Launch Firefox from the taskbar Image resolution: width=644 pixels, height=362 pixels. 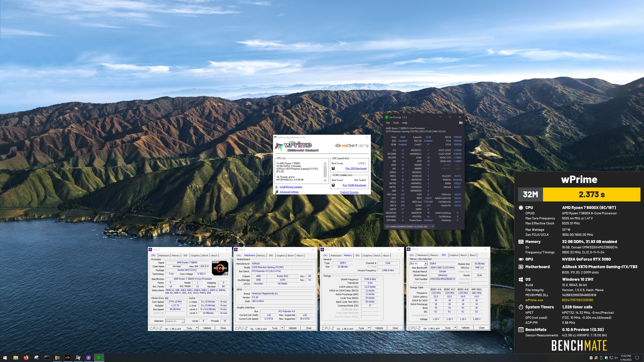click(x=26, y=358)
